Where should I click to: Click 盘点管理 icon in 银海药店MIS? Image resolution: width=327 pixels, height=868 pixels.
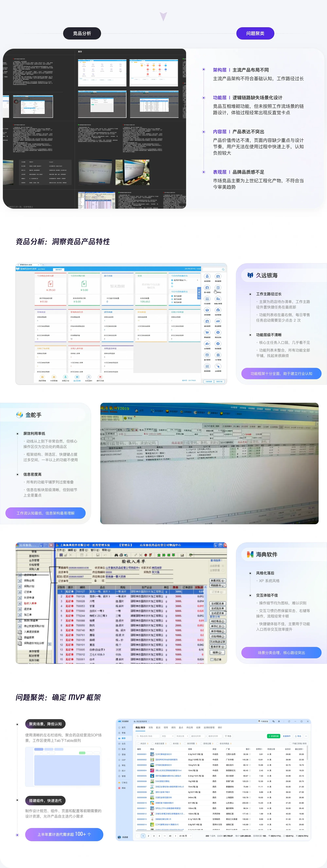207,355
